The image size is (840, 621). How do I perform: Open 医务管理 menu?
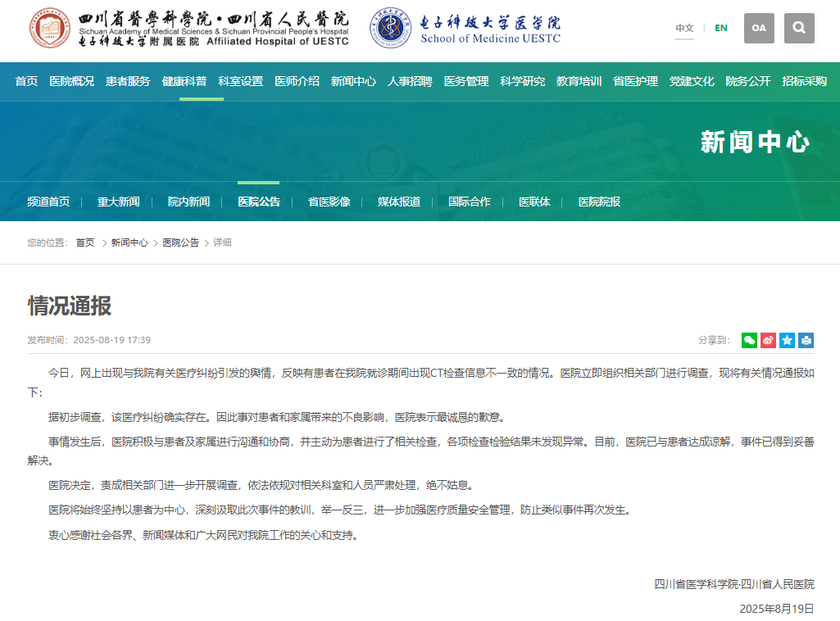(x=466, y=81)
